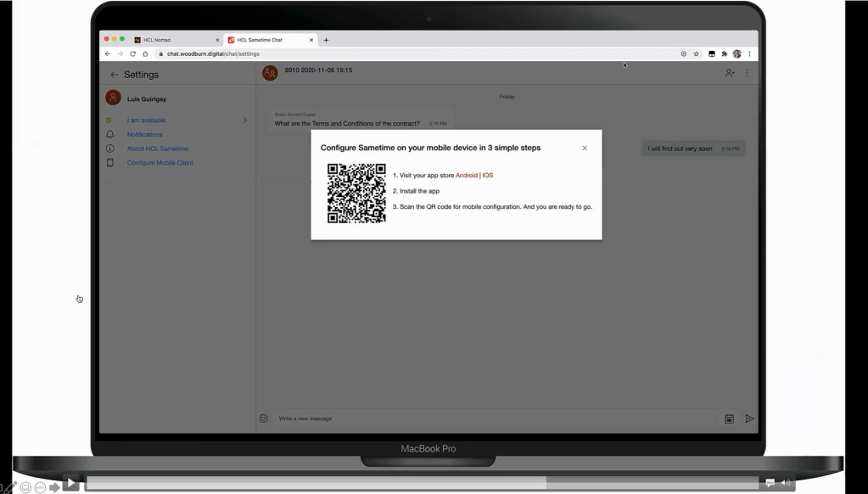Screen dimensions: 868x494
Task: Open About HCL Sametime
Action: tap(158, 149)
